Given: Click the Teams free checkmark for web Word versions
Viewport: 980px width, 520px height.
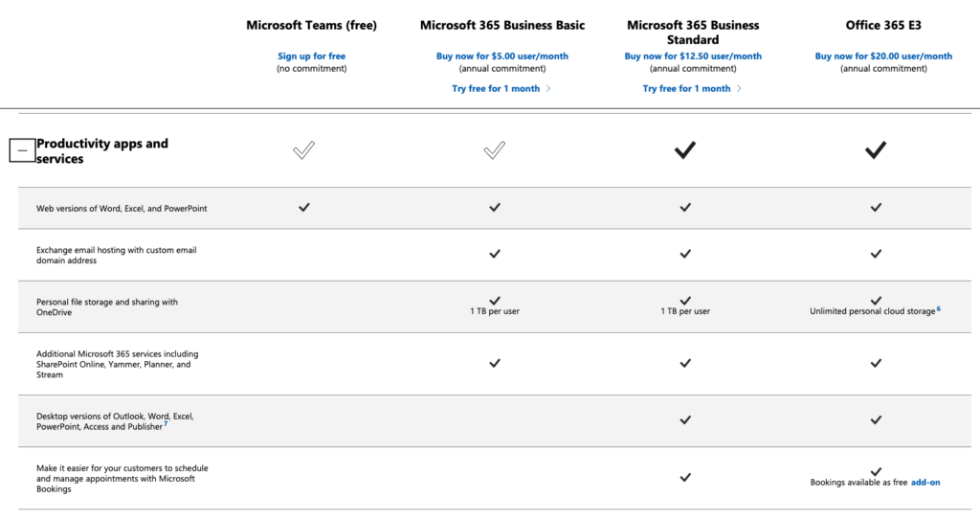Looking at the screenshot, I should point(304,207).
